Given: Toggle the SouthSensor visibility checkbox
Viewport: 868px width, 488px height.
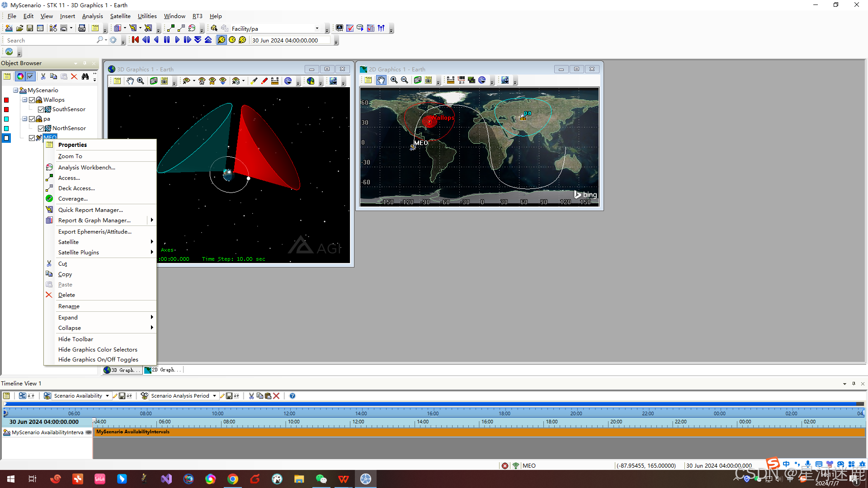Looking at the screenshot, I should tap(41, 109).
